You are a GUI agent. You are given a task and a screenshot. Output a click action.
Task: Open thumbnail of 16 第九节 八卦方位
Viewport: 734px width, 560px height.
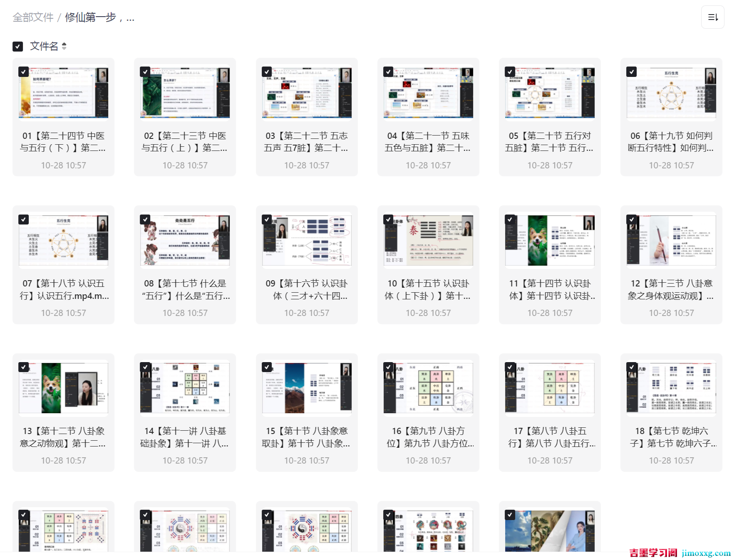pyautogui.click(x=428, y=388)
